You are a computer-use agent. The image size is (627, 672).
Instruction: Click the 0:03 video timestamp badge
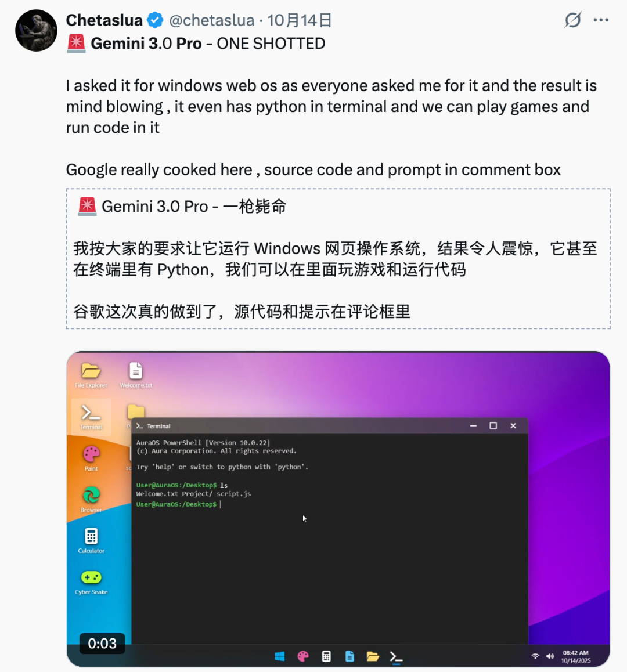coord(102,644)
